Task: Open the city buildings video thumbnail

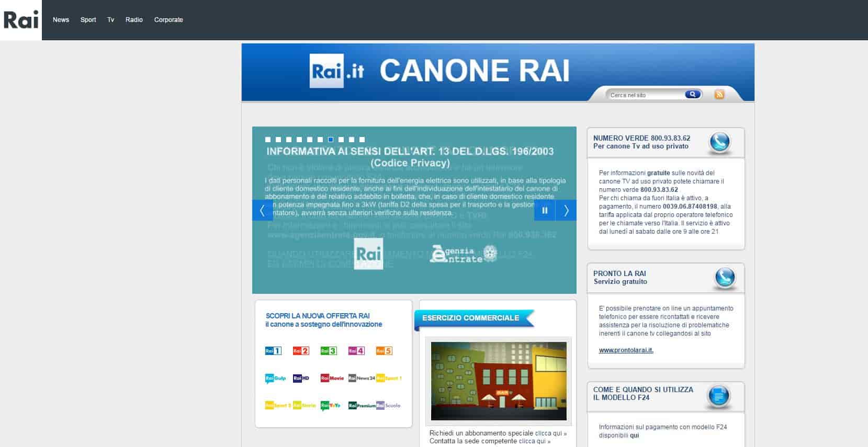Action: [499, 381]
